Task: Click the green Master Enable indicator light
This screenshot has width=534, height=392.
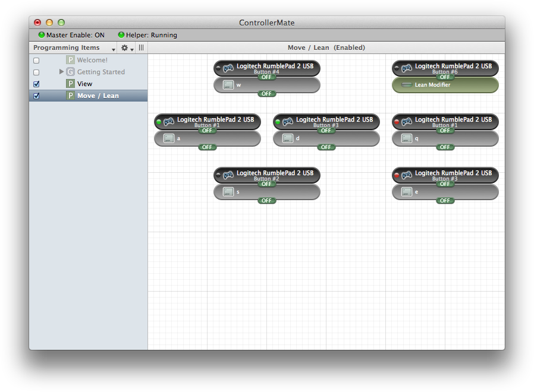Action: pyautogui.click(x=42, y=34)
